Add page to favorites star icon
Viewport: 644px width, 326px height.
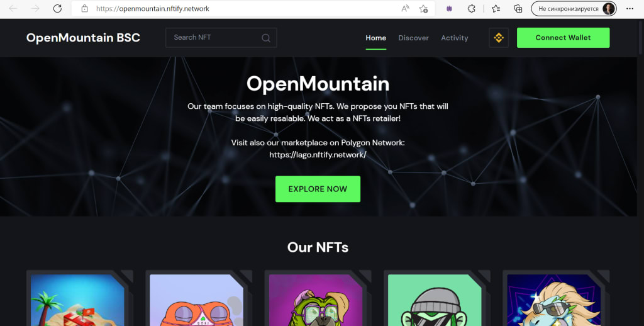423,9
